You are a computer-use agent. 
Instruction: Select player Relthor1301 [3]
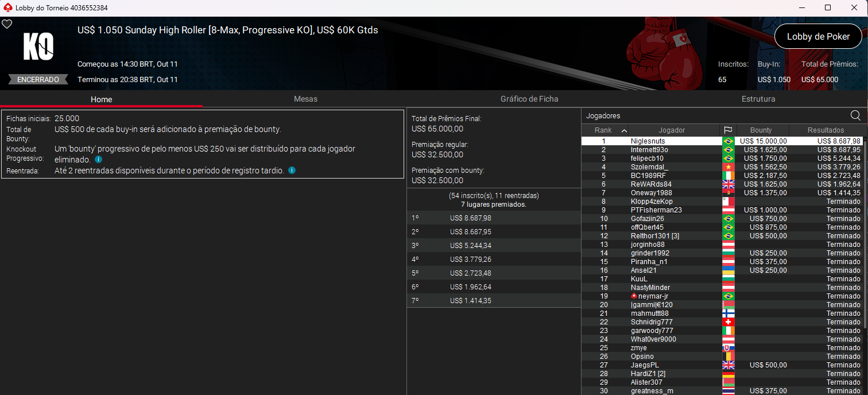[x=722, y=236]
